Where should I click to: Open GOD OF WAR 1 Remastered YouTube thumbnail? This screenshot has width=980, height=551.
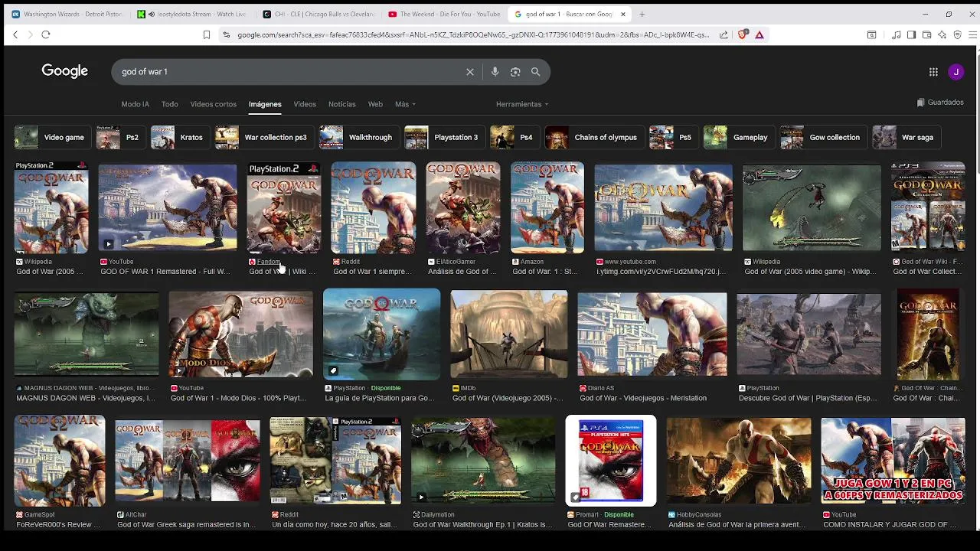pyautogui.click(x=168, y=207)
